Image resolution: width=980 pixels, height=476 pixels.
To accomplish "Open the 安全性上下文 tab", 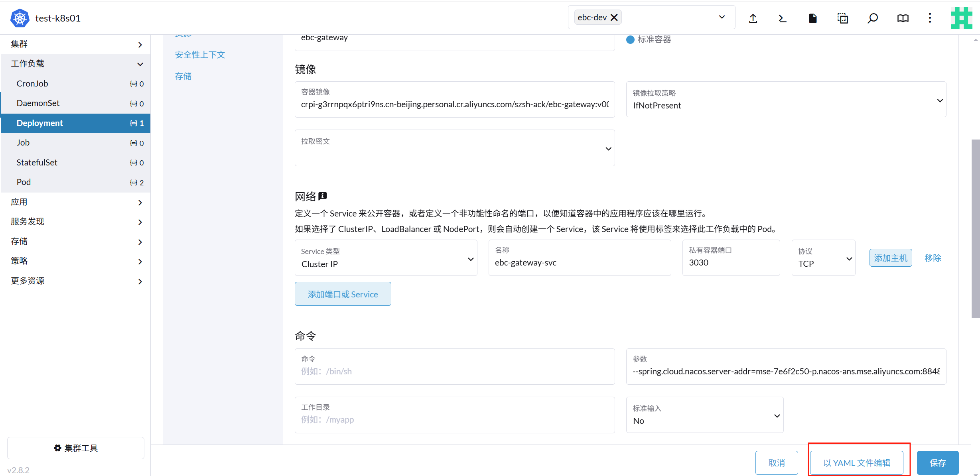I will click(200, 55).
